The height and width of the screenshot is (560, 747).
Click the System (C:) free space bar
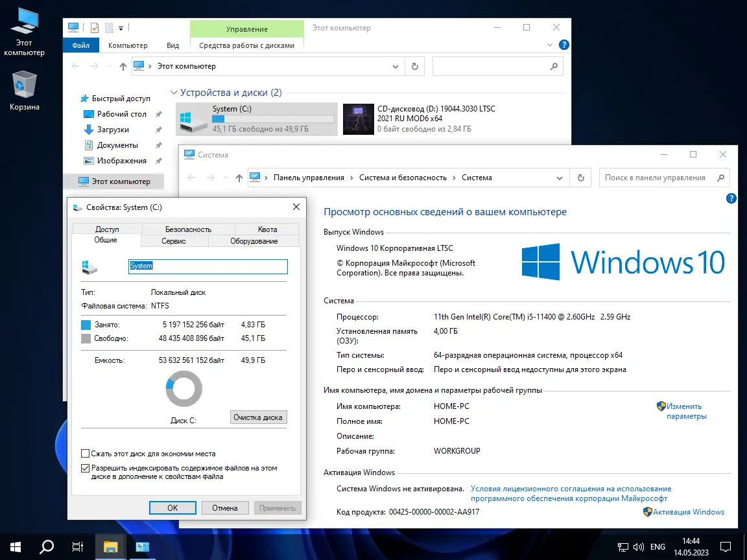273,119
